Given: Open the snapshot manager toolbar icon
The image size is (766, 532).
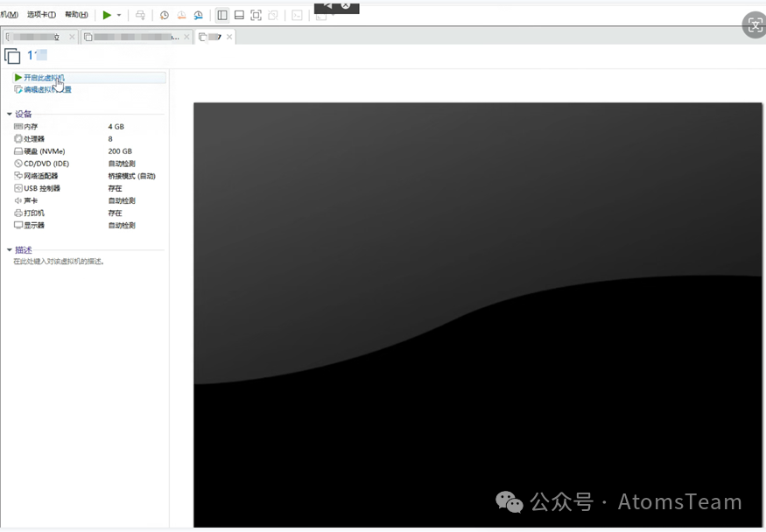Looking at the screenshot, I should click(198, 15).
